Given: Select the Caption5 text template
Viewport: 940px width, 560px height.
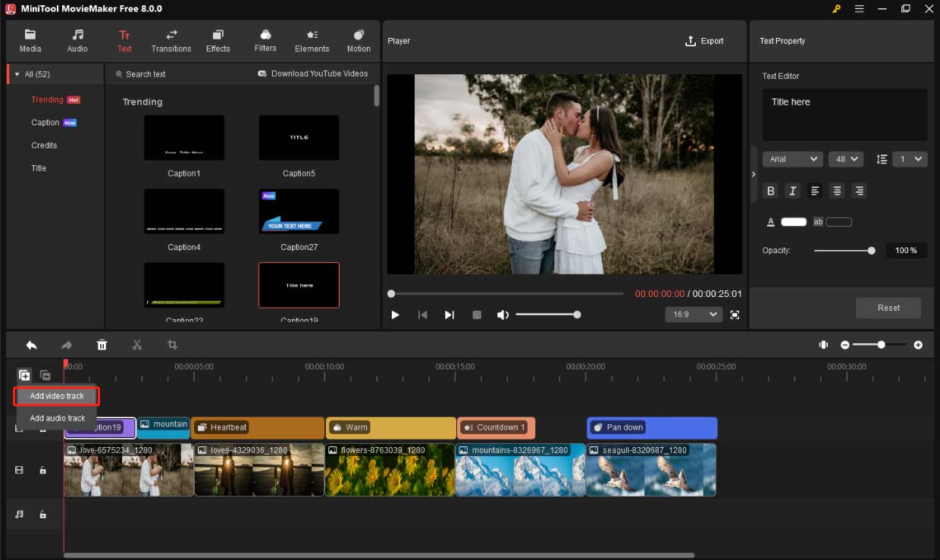Looking at the screenshot, I should tap(299, 138).
